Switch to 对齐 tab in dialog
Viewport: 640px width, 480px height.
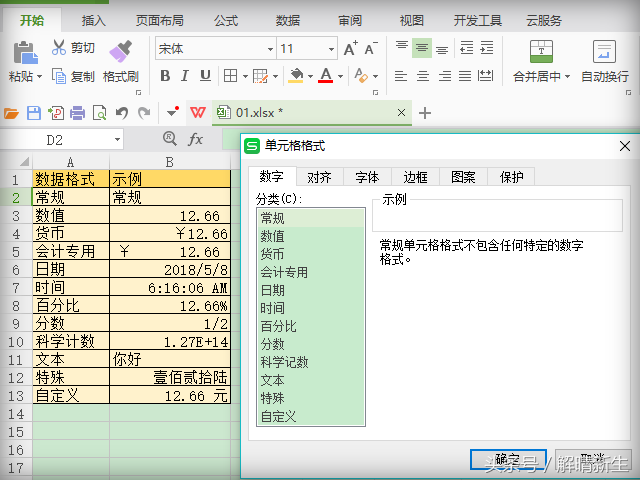point(319,177)
